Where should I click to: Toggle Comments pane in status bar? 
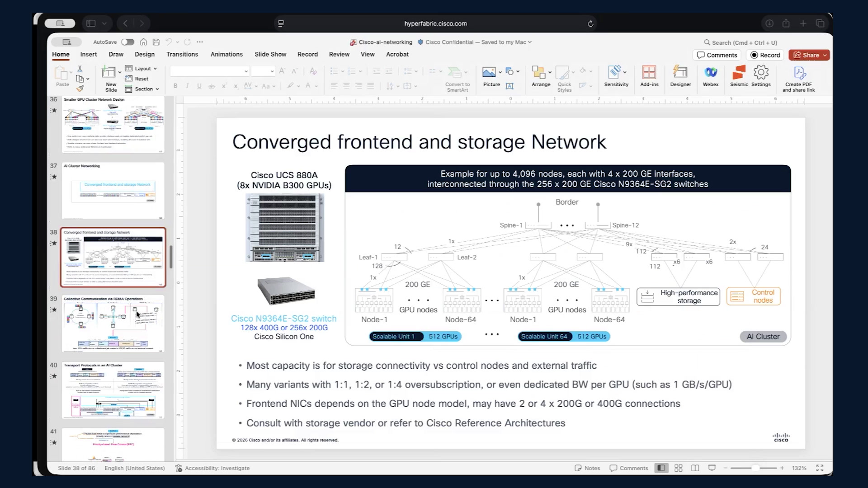[628, 468]
